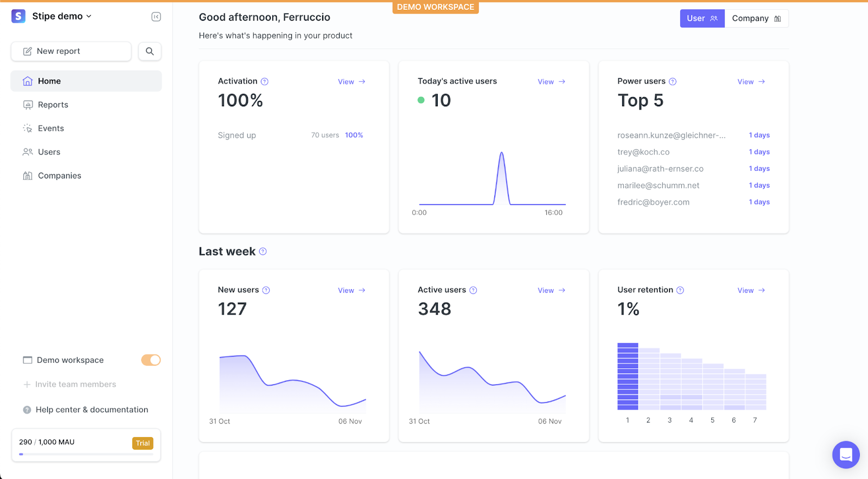
Task: View the Power users details
Action: click(x=751, y=82)
